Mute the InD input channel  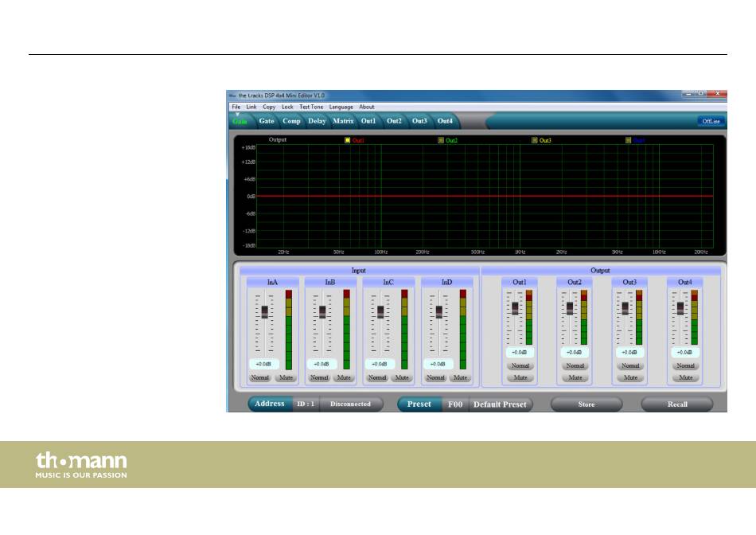point(461,377)
